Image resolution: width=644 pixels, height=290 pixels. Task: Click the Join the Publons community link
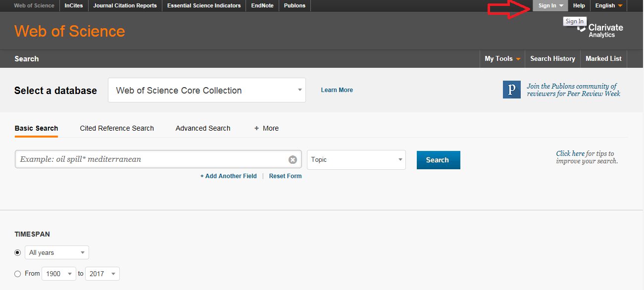(573, 90)
